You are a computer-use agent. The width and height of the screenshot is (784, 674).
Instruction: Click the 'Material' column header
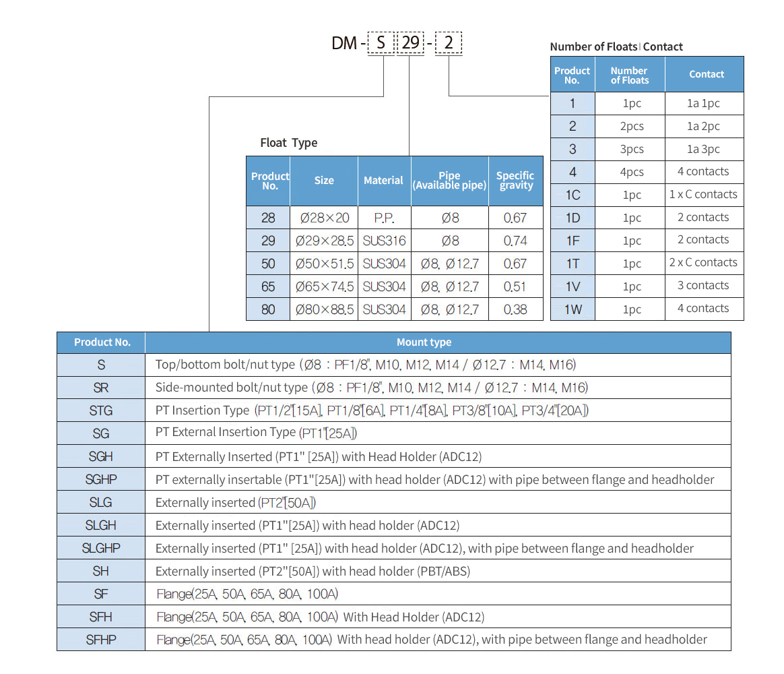384,181
